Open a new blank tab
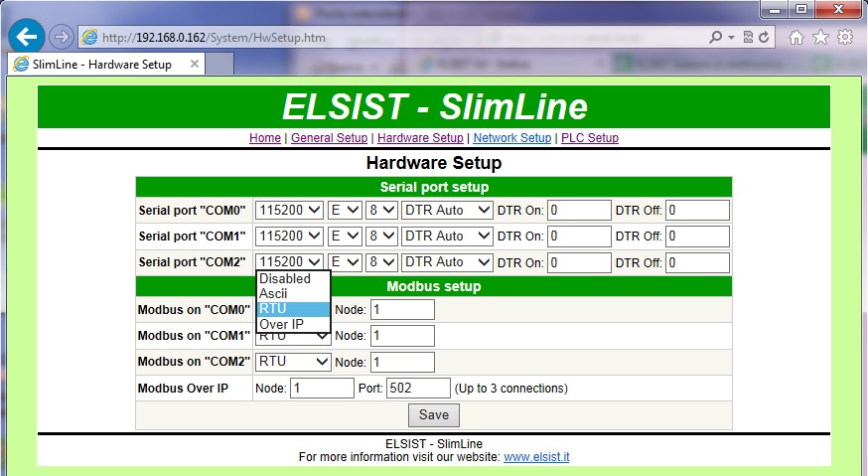The width and height of the screenshot is (868, 476). tap(219, 64)
